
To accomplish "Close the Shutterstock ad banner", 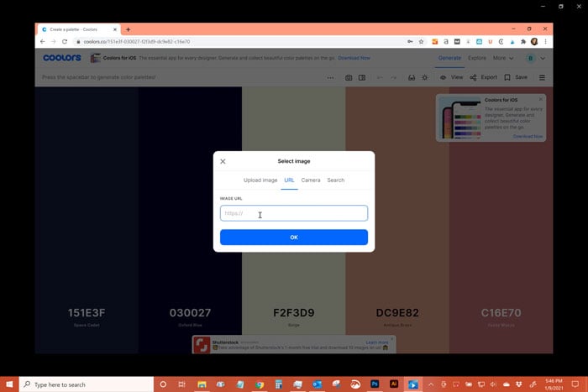I will click(392, 339).
